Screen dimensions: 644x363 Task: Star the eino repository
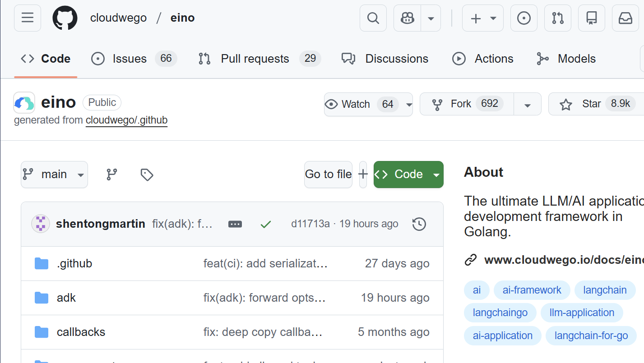coord(591,104)
